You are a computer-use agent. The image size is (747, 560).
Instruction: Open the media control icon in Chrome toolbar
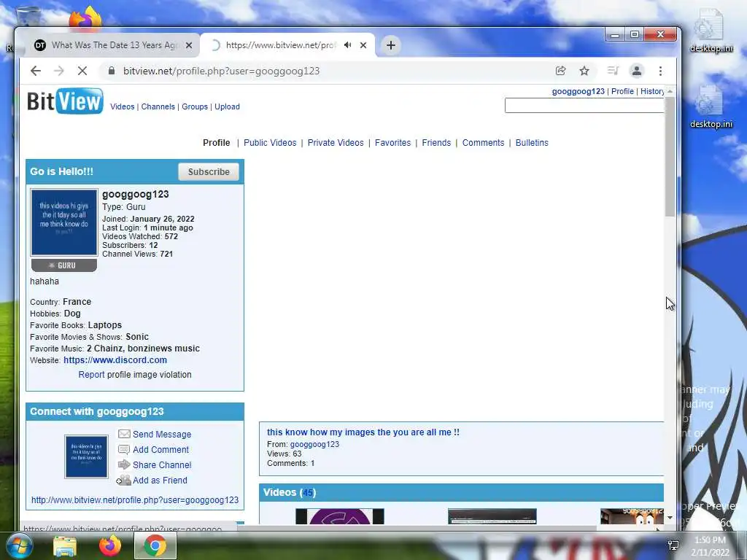tap(613, 71)
